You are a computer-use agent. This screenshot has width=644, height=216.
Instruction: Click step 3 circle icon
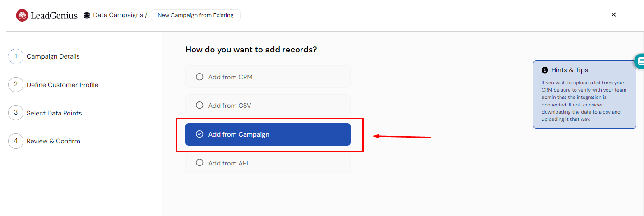pos(16,113)
